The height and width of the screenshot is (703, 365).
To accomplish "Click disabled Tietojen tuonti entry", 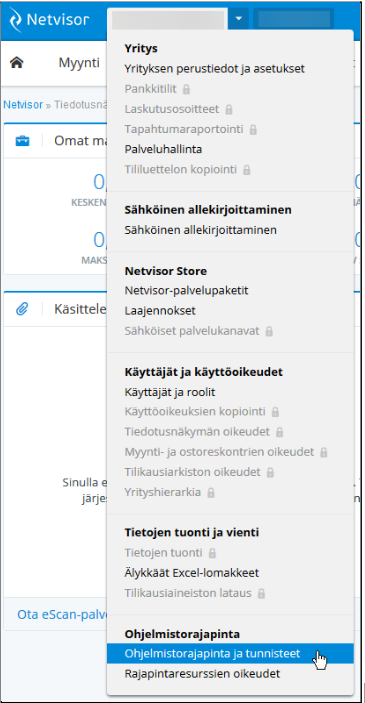I will 164,552.
